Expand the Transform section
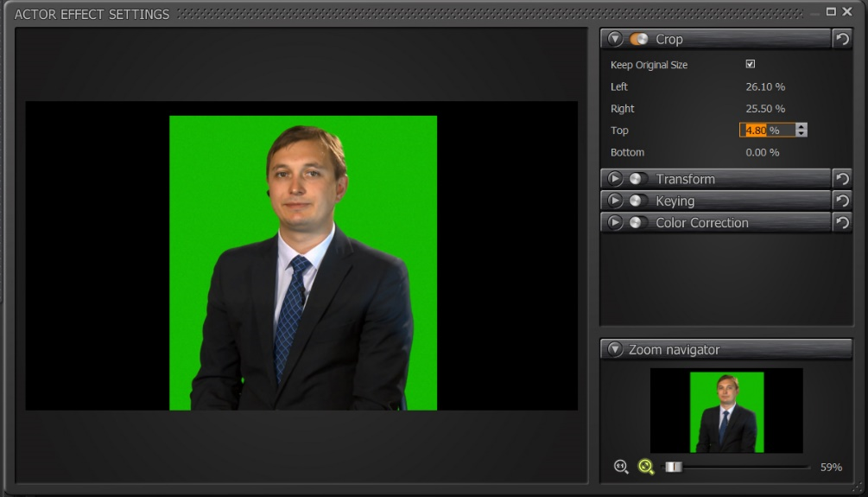 [614, 178]
